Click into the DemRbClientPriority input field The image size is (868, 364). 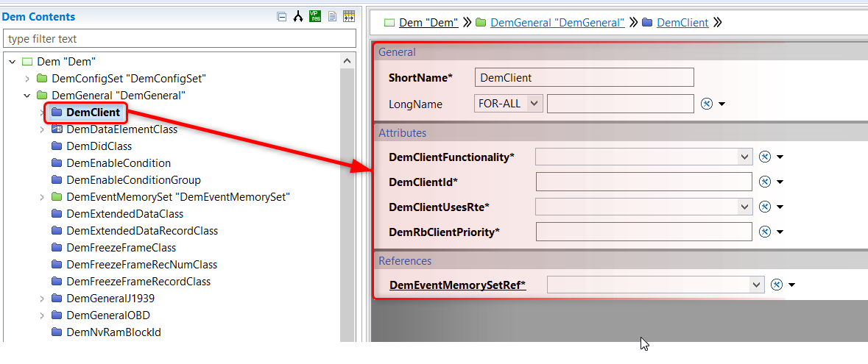643,232
